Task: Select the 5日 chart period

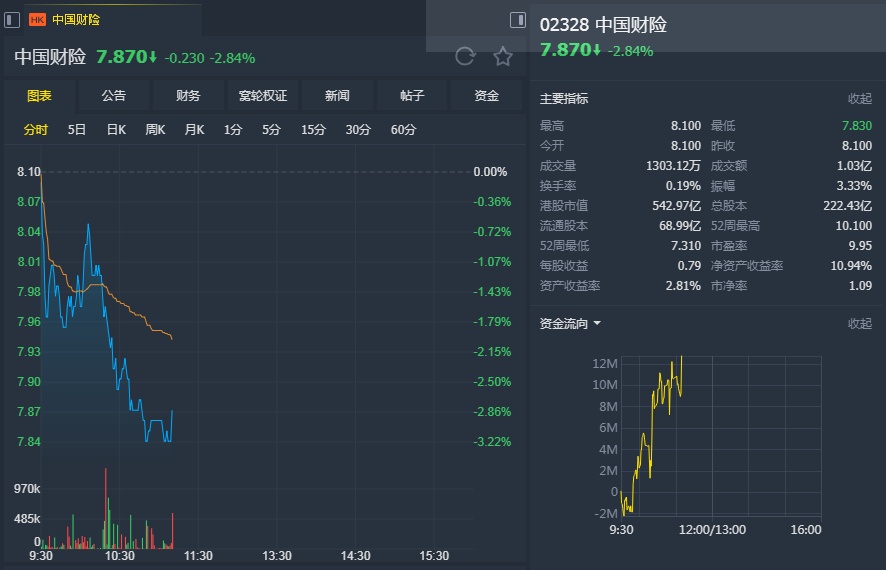Action: 77,130
